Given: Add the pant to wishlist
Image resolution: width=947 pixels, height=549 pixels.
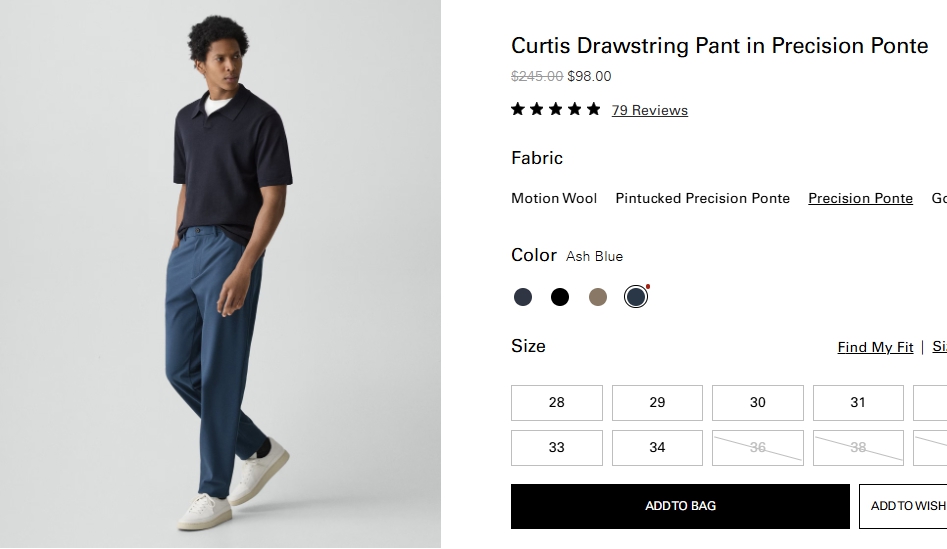Looking at the screenshot, I should [905, 506].
